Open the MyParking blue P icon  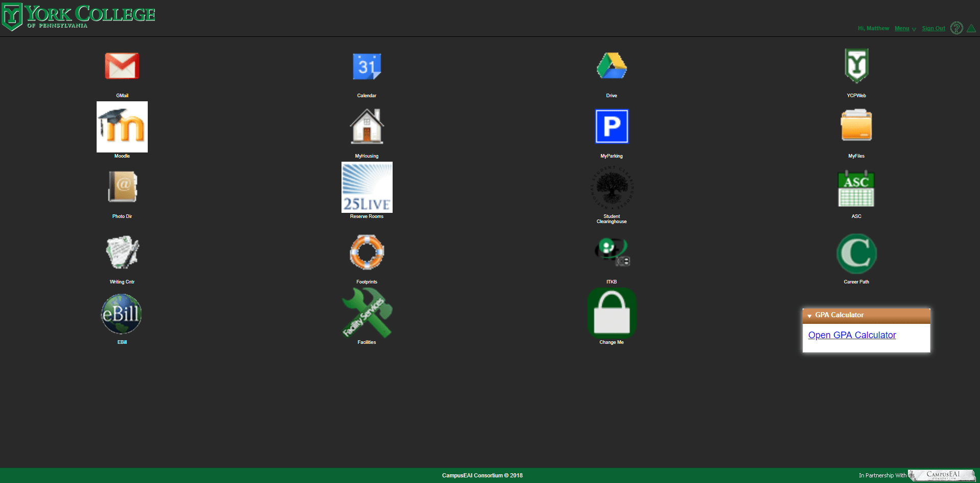[x=611, y=126]
